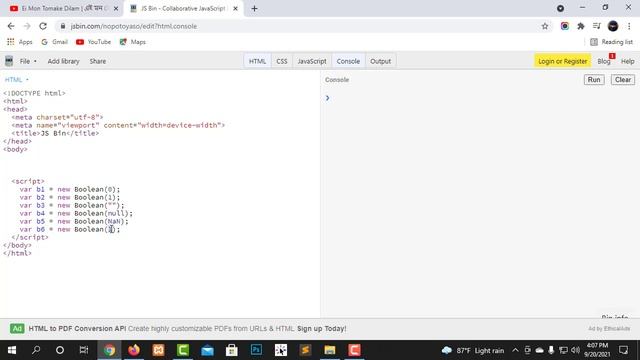Open YouTube bookmark
Viewport: 640px width, 360px height.
click(x=93, y=42)
